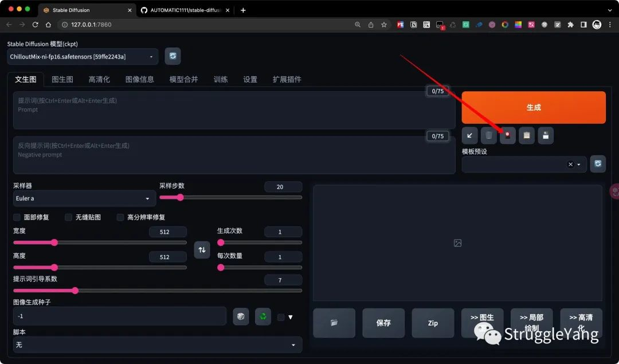Open the 扩展插件 tab

287,79
